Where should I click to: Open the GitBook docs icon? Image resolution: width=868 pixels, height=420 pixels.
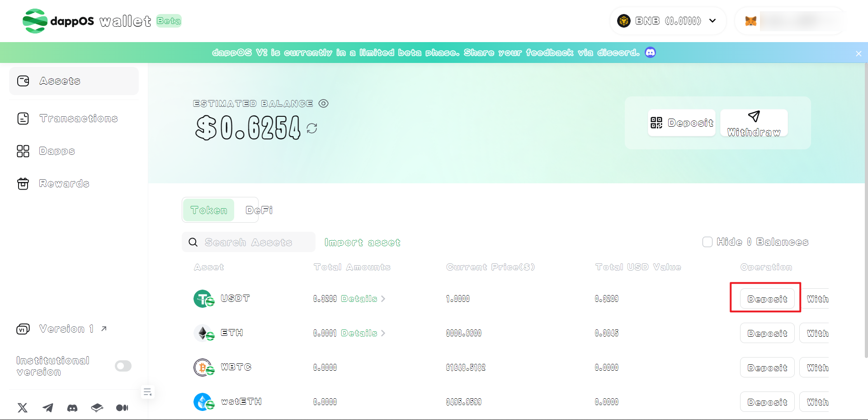tap(97, 408)
